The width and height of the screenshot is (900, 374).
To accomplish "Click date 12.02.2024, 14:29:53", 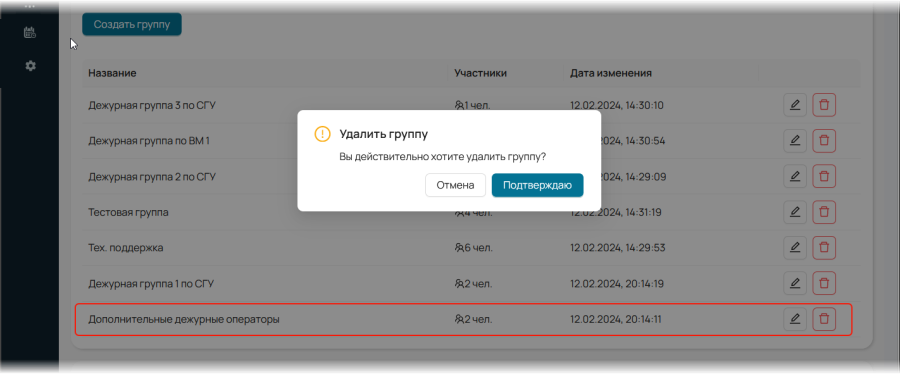I will coord(618,248).
